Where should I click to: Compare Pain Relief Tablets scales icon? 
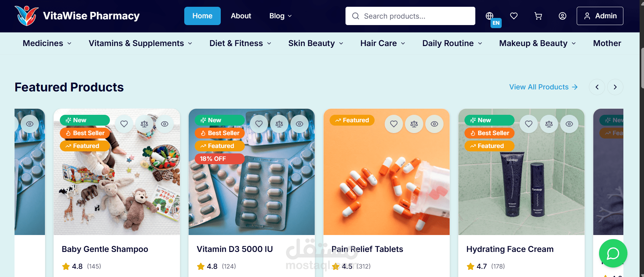[x=414, y=124]
